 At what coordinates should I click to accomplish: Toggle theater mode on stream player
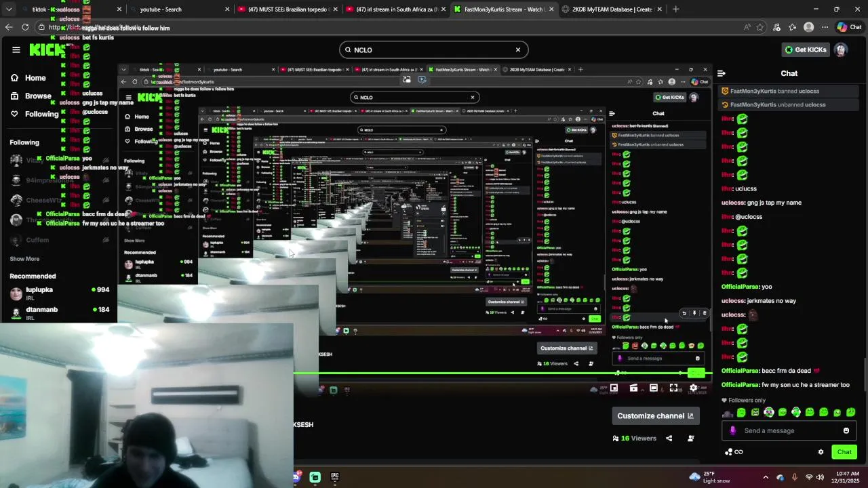[x=654, y=388]
